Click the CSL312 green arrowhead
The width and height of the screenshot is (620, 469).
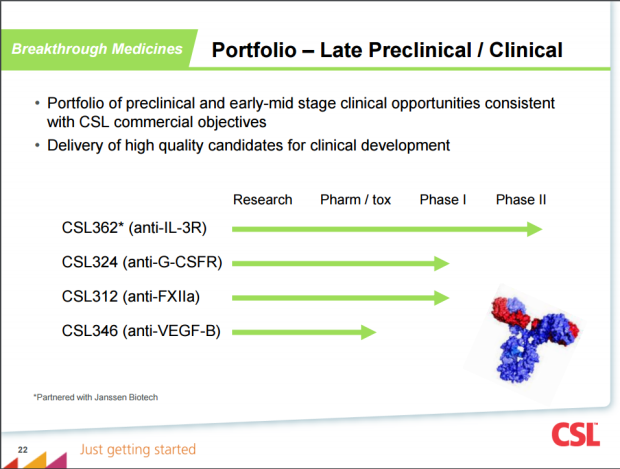(441, 298)
